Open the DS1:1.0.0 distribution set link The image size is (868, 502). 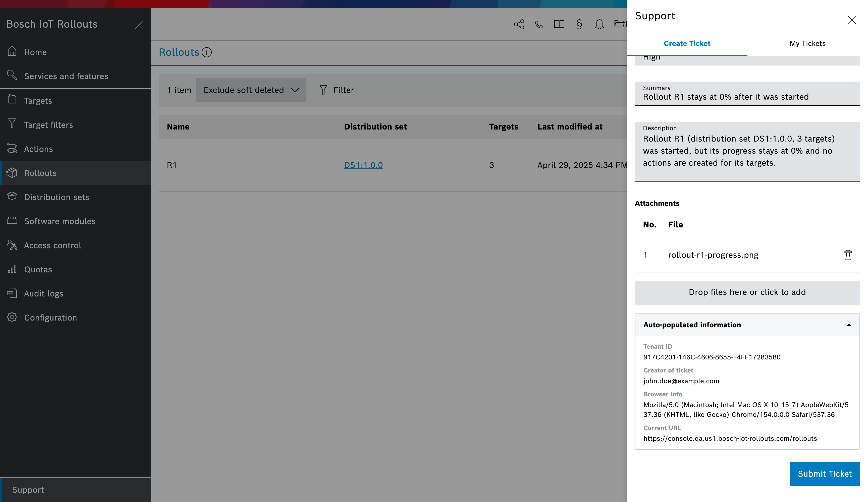coord(363,165)
